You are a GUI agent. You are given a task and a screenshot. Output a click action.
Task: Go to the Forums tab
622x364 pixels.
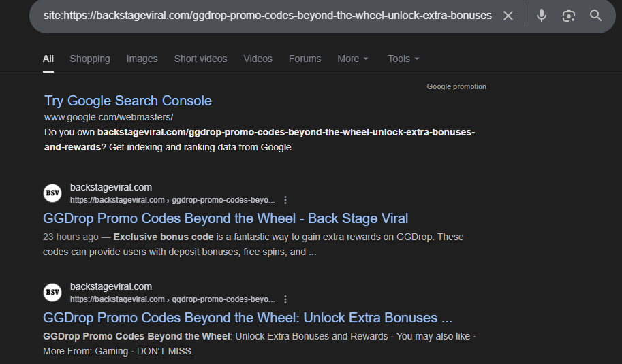(305, 59)
